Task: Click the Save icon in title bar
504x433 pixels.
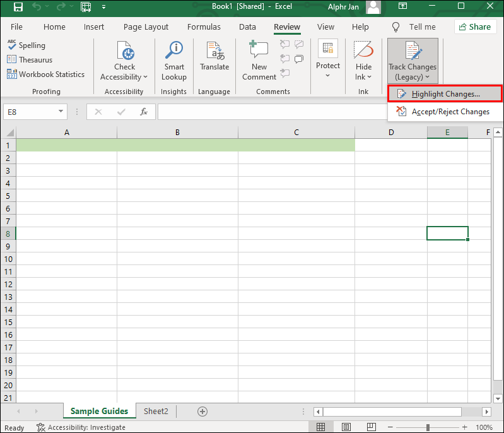Action: 18,6
